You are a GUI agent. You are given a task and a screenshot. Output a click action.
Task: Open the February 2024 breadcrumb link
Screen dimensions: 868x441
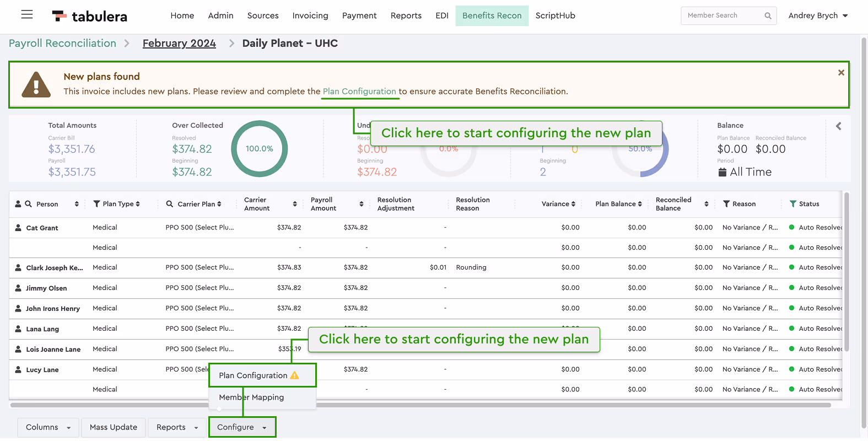tap(179, 43)
